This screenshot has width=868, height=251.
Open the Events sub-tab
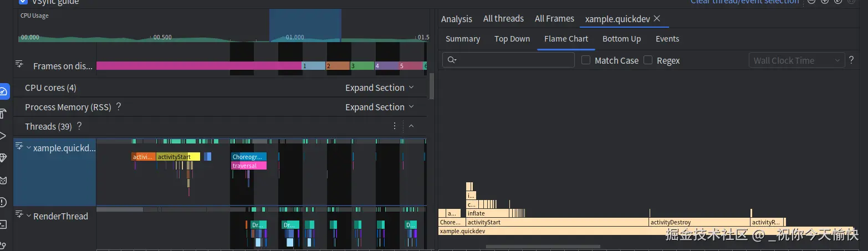click(x=667, y=39)
